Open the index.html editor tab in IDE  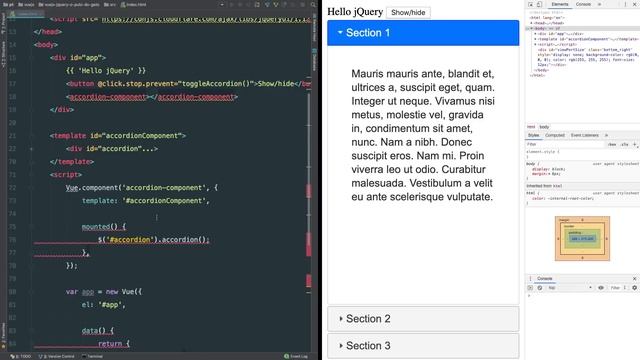pyautogui.click(x=27, y=13)
